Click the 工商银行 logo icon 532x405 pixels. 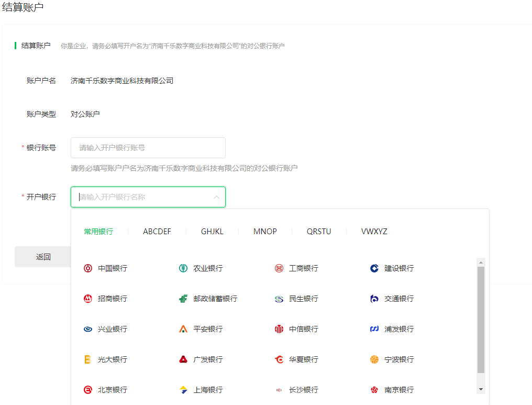click(279, 268)
